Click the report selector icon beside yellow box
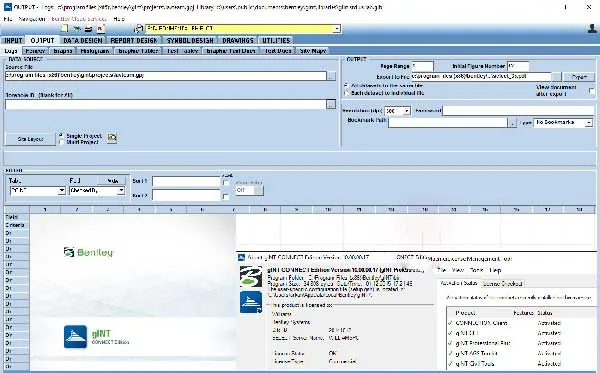The height and width of the screenshot is (373, 600). [x=138, y=29]
